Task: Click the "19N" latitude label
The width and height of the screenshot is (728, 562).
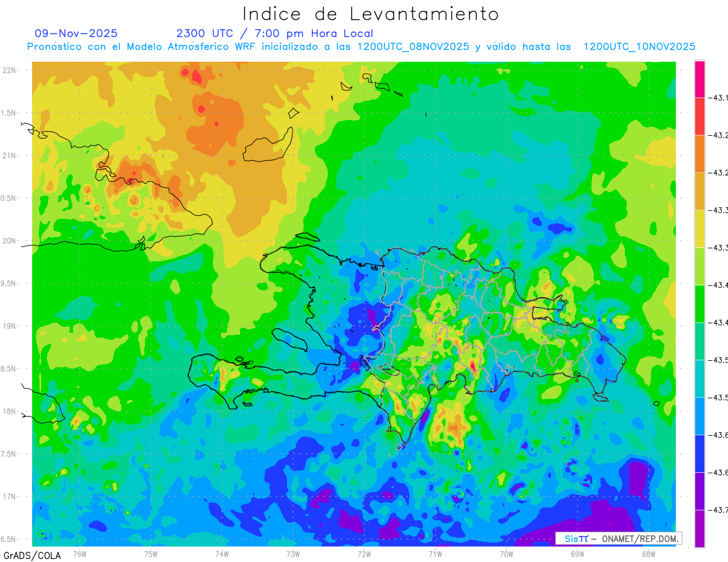Action: pos(9,326)
